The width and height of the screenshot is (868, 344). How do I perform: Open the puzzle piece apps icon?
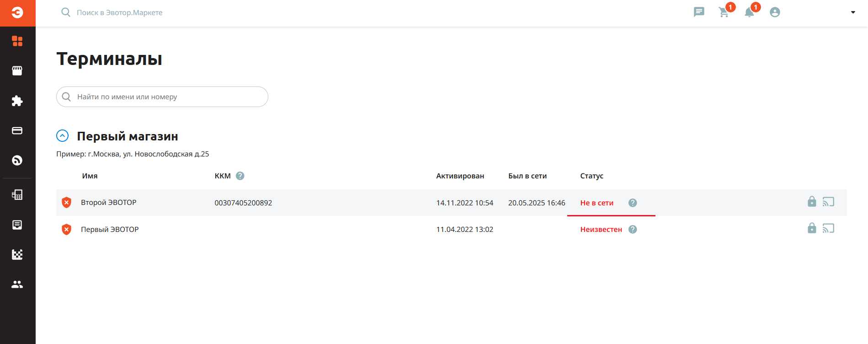[17, 101]
